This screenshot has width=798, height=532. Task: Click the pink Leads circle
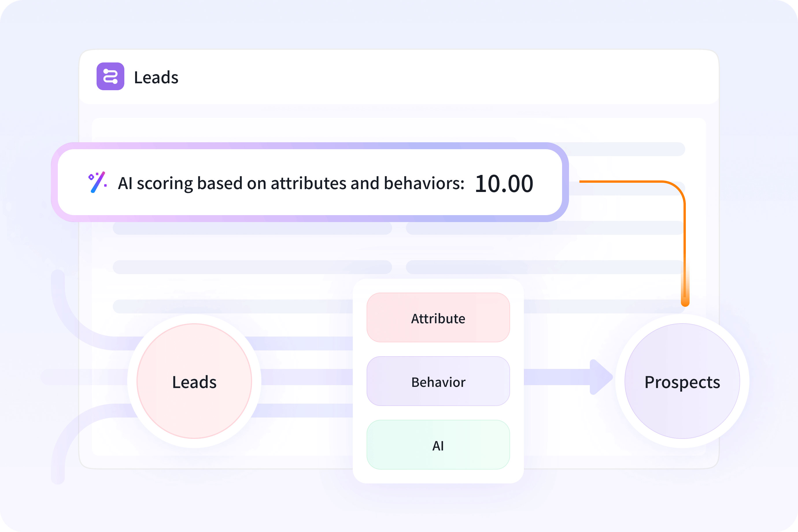(x=194, y=381)
